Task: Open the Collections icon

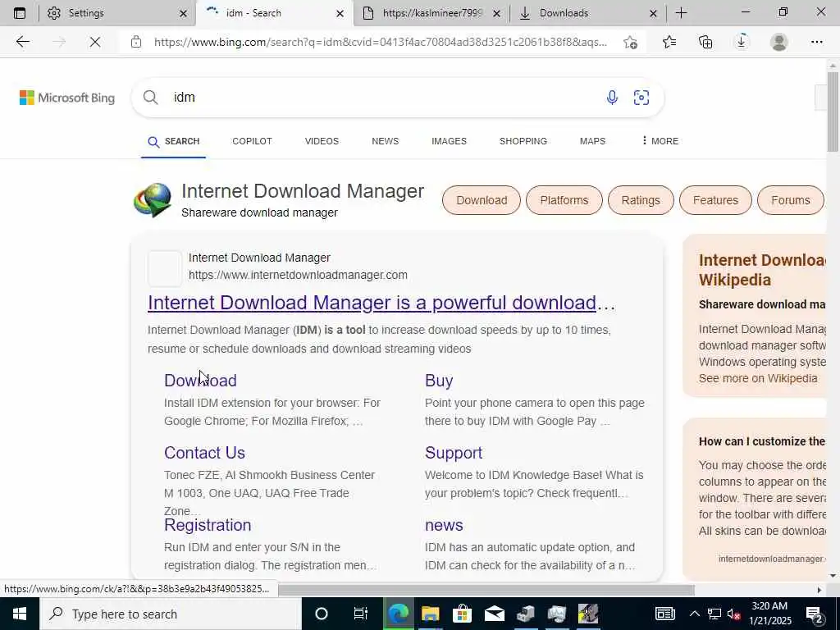Action: [x=705, y=42]
